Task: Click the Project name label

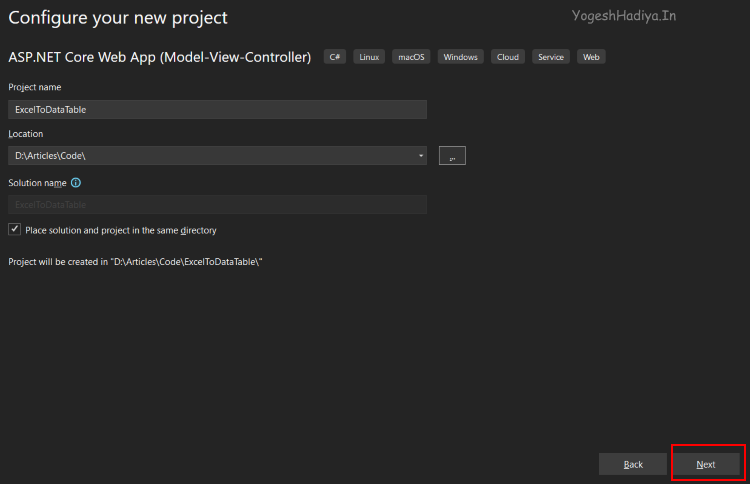Action: tap(35, 87)
